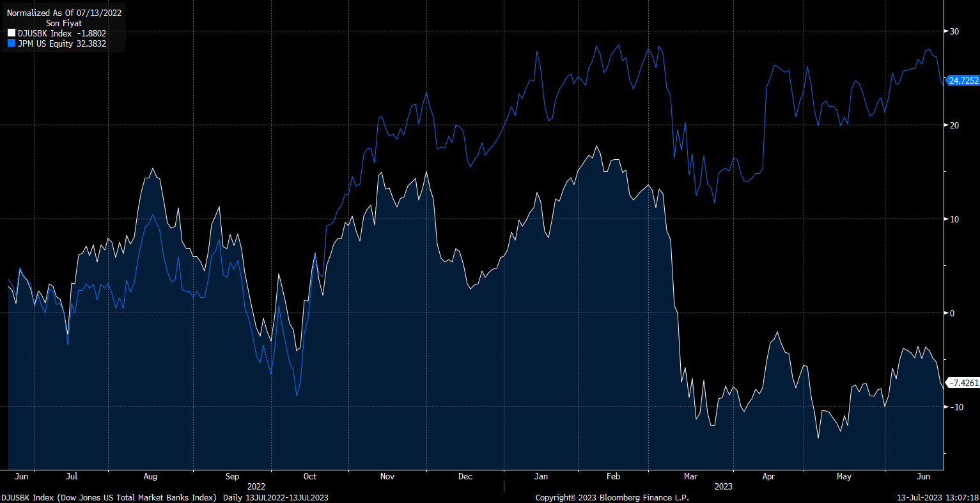Image resolution: width=980 pixels, height=503 pixels.
Task: Click the blue JPM US Equity legend swatch
Action: click(11, 43)
